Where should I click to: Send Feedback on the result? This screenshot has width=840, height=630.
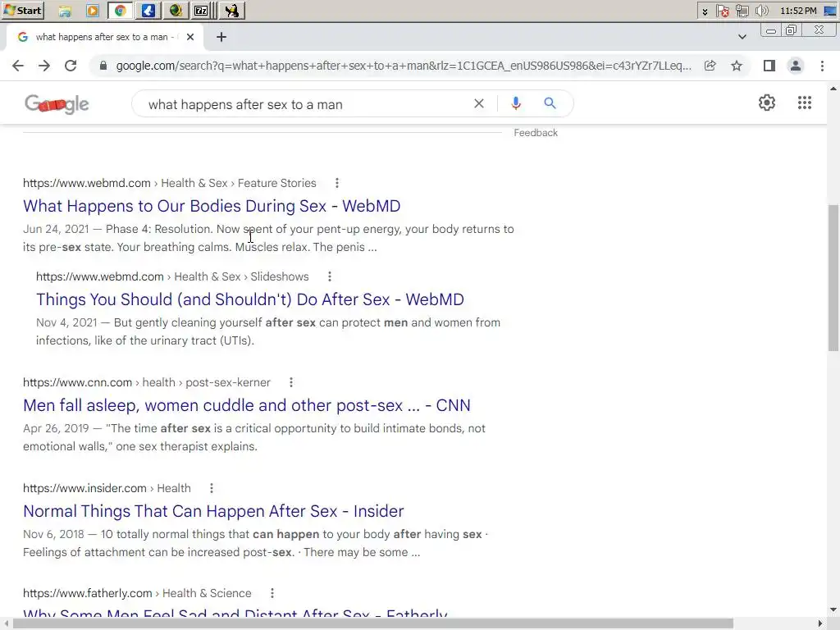tap(536, 133)
